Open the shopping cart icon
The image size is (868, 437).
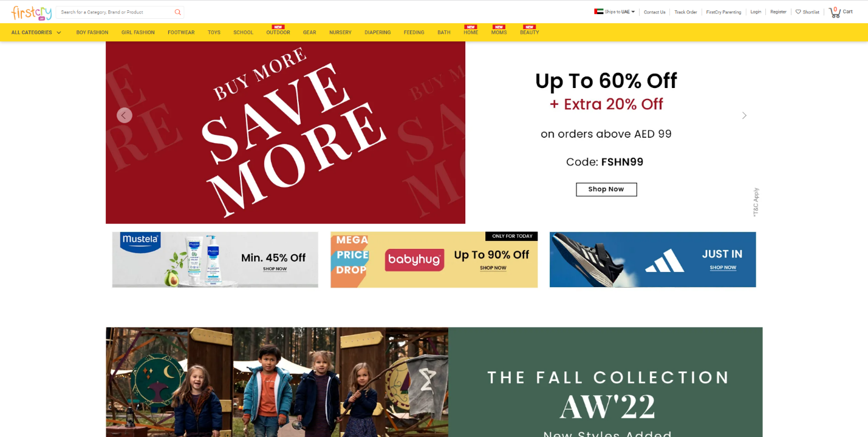pyautogui.click(x=835, y=12)
